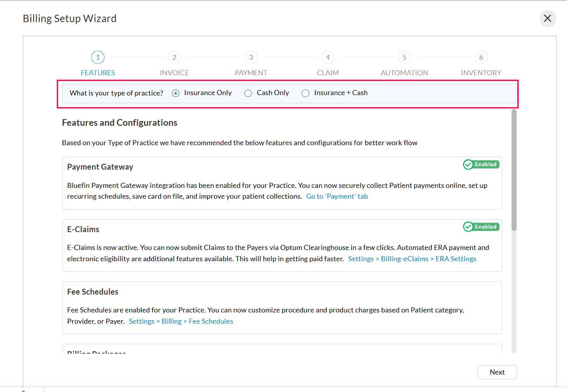
Task: Switch to the INVOICE step label
Action: 174,73
